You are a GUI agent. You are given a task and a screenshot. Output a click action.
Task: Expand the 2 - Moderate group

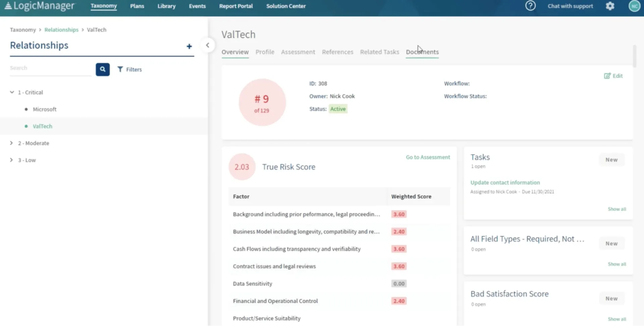click(x=11, y=143)
